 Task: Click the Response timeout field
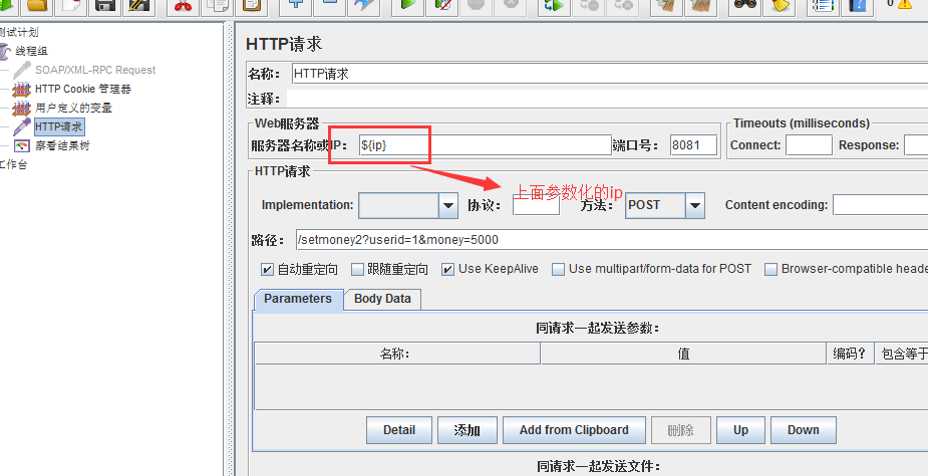[x=916, y=145]
